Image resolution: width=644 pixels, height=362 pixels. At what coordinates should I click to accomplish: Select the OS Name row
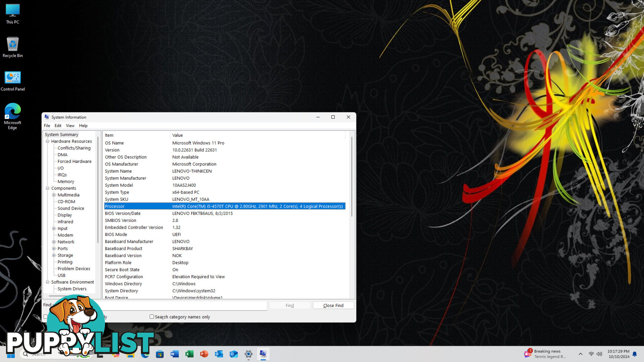pyautogui.click(x=225, y=143)
